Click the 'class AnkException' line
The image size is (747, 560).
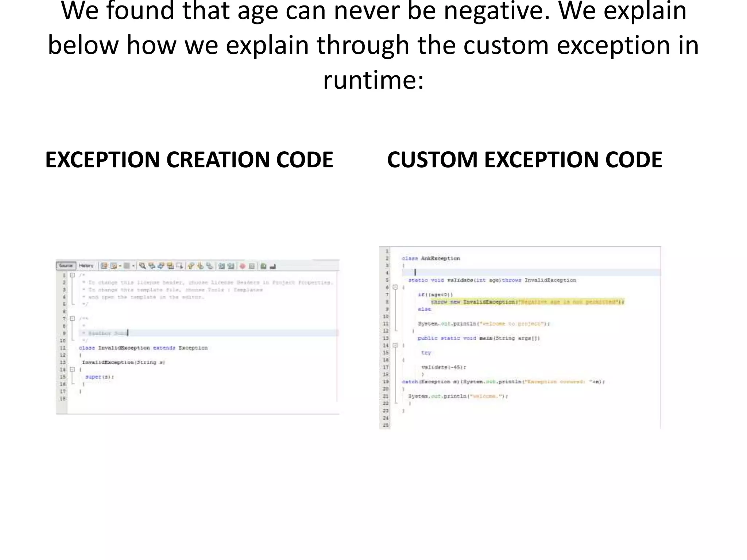[x=431, y=258]
